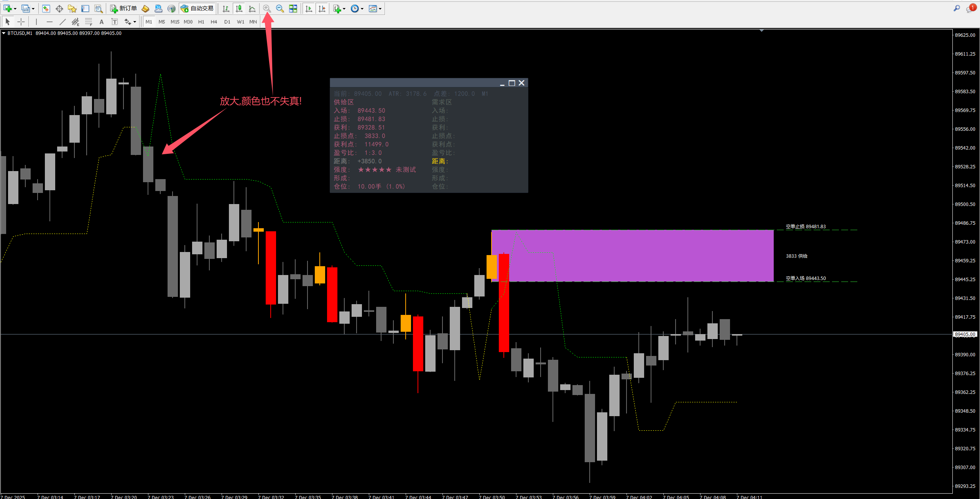
Task: Open the Navigator favorites panel
Action: pos(72,8)
